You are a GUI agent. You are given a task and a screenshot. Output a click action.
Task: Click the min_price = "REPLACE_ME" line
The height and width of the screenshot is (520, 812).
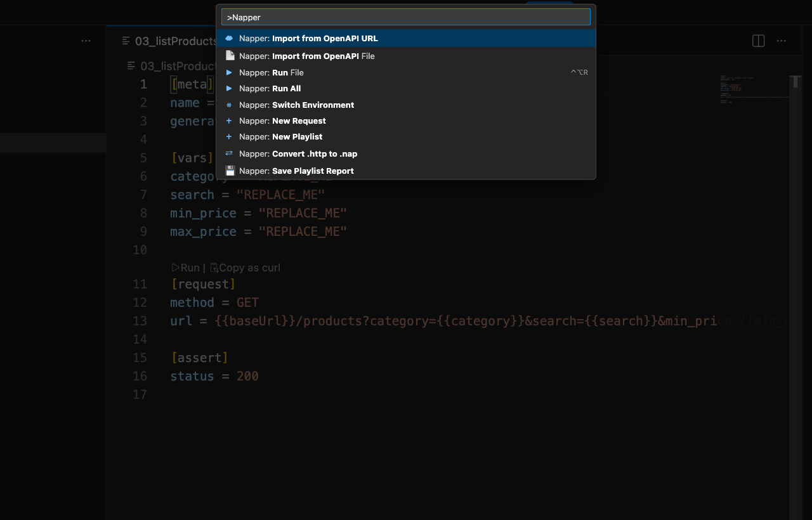259,213
